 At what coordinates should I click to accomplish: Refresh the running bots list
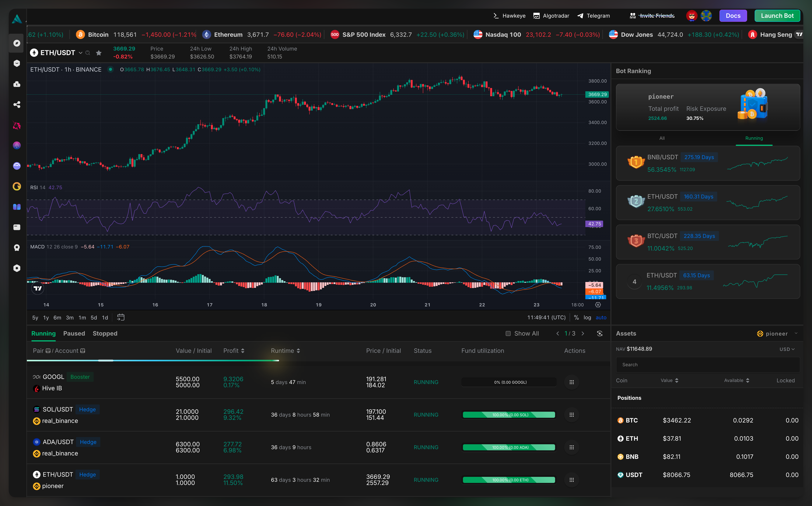600,333
